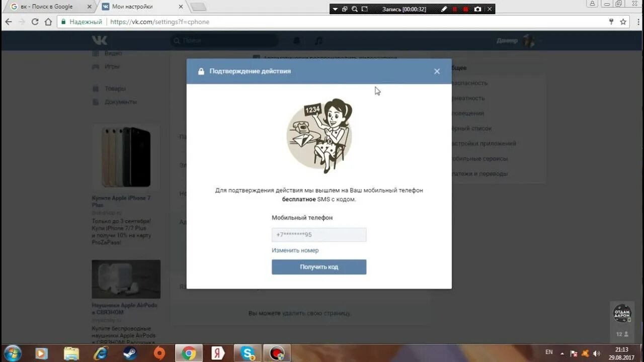Click the browser forward arrow
This screenshot has width=644, height=362.
21,22
